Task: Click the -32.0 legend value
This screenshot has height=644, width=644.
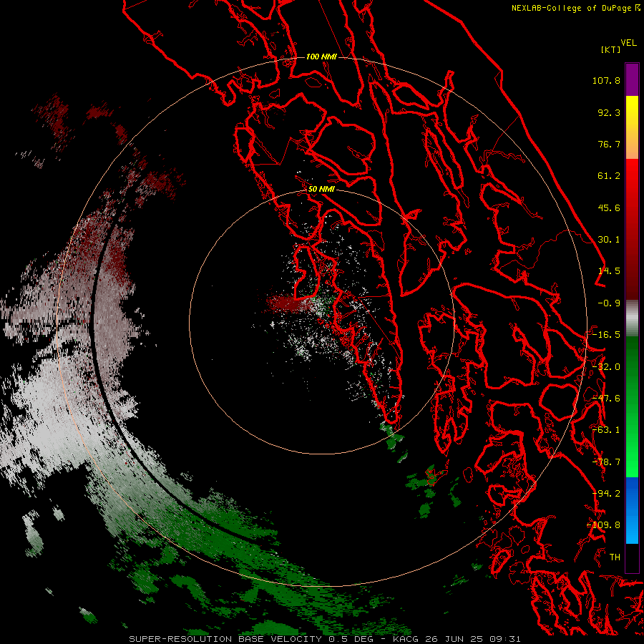Action: pyautogui.click(x=606, y=367)
